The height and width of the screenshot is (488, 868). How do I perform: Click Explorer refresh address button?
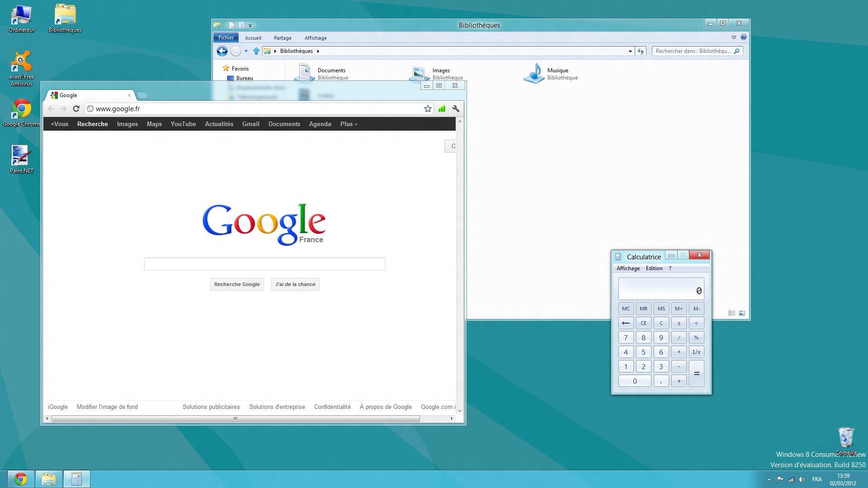click(x=641, y=51)
